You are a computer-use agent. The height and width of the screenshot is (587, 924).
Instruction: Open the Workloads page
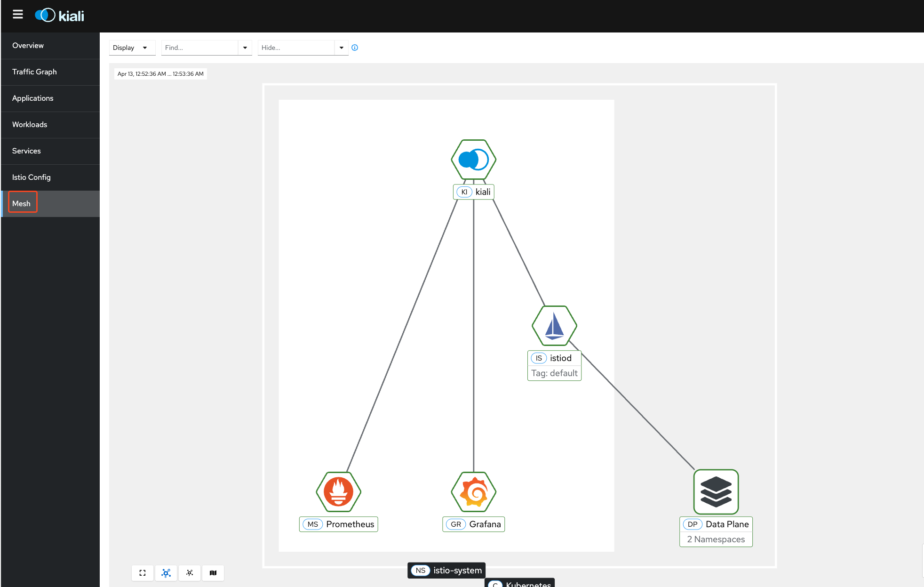coord(30,125)
